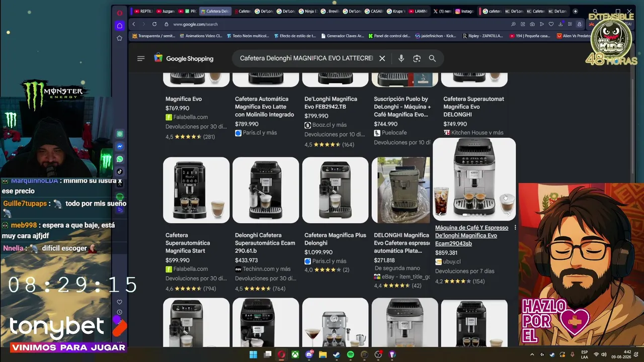
Task: Show hidden system tray icons
Action: 532,354
